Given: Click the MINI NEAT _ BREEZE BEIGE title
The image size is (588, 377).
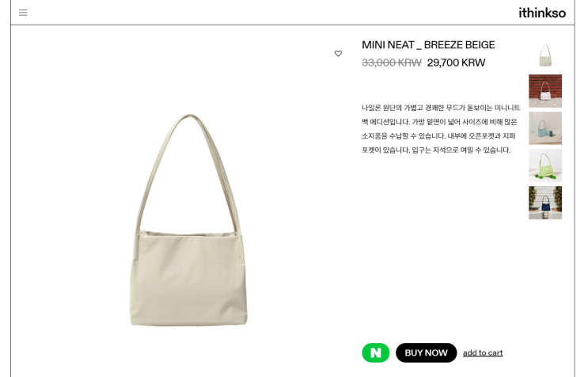Looking at the screenshot, I should click(x=428, y=45).
